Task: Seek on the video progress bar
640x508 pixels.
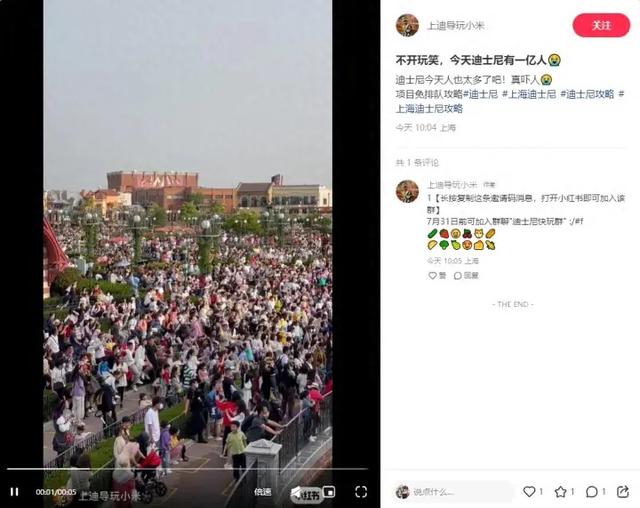Action: (x=187, y=469)
